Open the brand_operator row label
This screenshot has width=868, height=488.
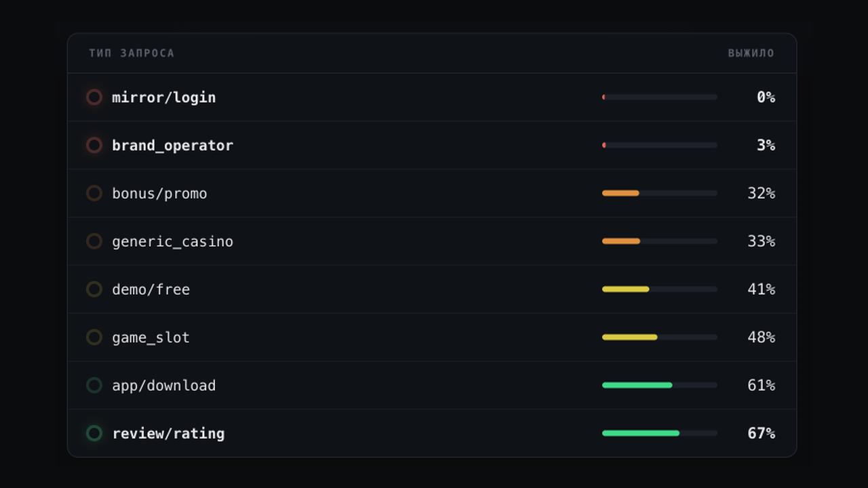[172, 146]
